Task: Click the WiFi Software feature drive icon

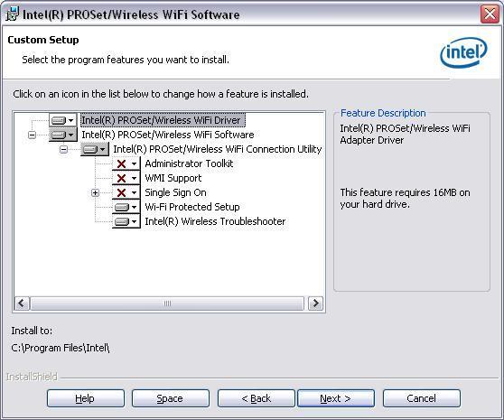Action: point(62,135)
